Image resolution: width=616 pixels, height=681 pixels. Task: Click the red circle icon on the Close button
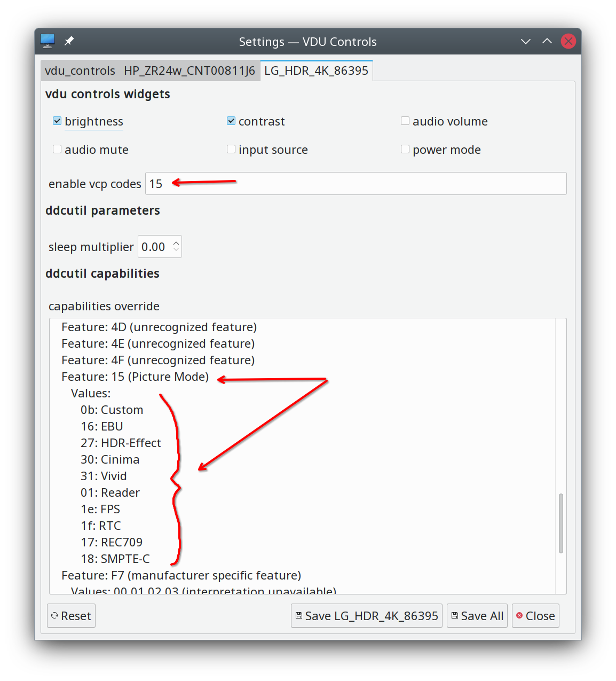[x=519, y=615]
